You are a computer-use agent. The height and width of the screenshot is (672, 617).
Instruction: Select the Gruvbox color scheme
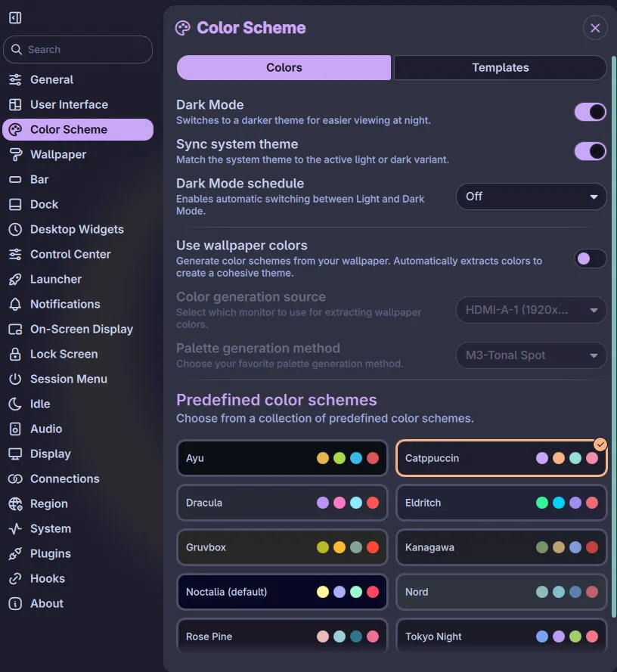pyautogui.click(x=282, y=547)
